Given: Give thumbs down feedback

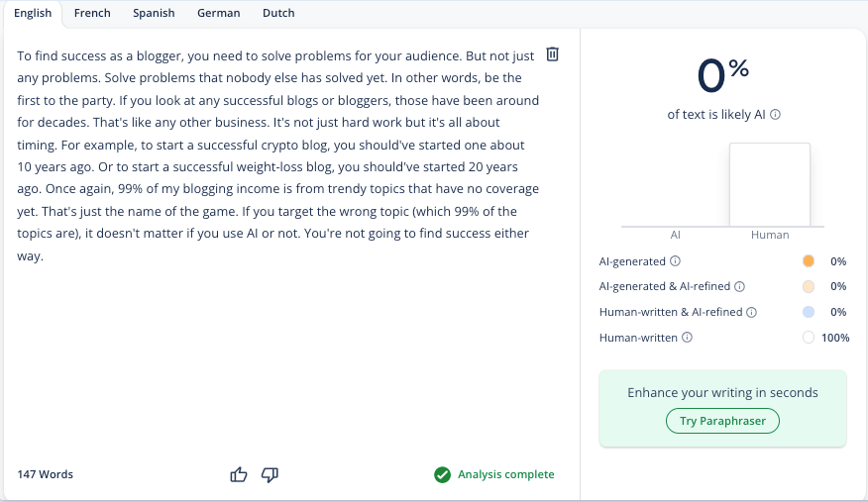Looking at the screenshot, I should click(270, 474).
